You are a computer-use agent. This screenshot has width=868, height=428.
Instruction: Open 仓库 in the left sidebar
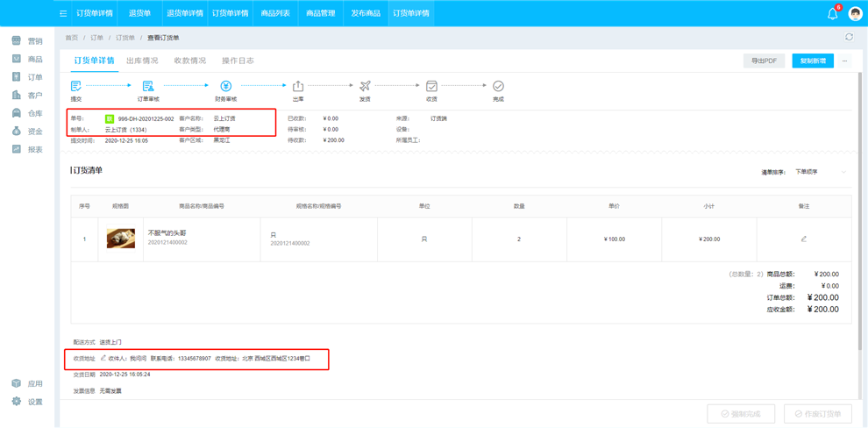click(27, 113)
